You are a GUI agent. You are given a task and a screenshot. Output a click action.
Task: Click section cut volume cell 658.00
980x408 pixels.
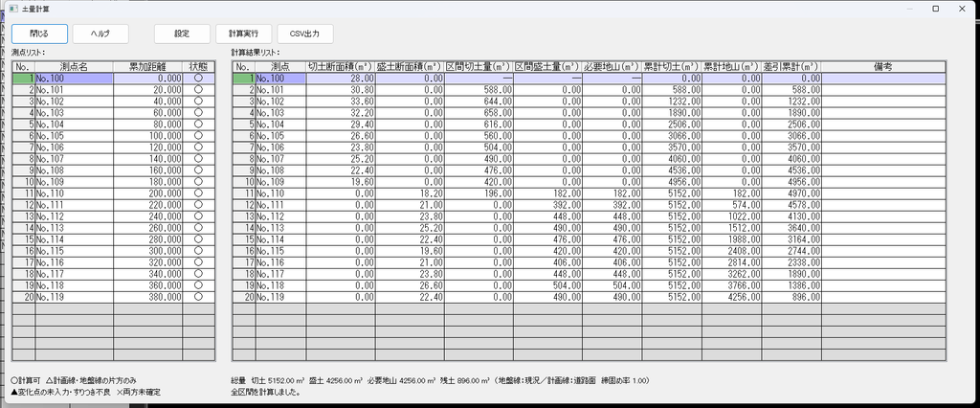(479, 113)
